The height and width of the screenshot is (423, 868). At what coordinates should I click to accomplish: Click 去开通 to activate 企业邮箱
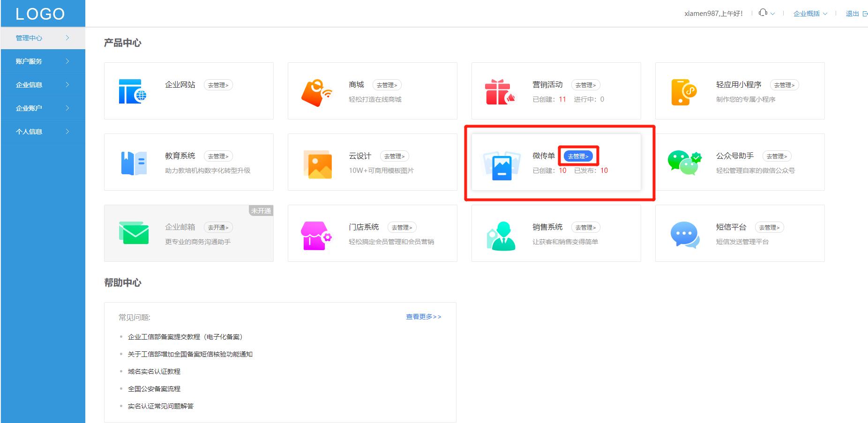tap(218, 227)
